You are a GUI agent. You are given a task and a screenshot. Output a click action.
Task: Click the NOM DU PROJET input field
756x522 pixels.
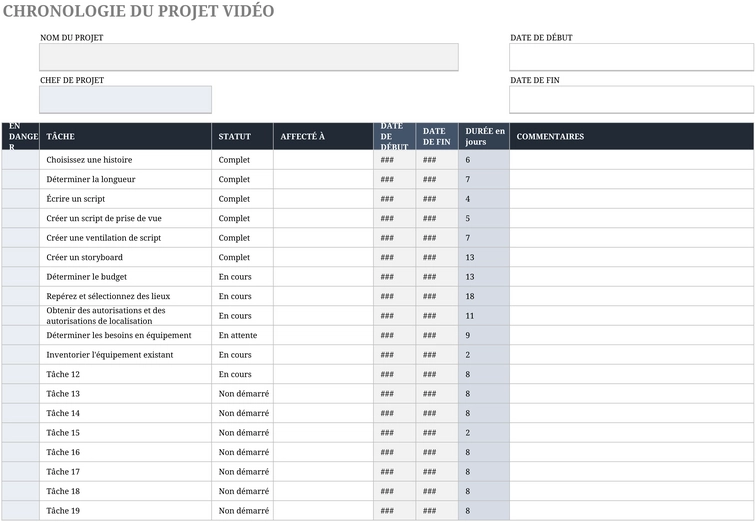(249, 57)
